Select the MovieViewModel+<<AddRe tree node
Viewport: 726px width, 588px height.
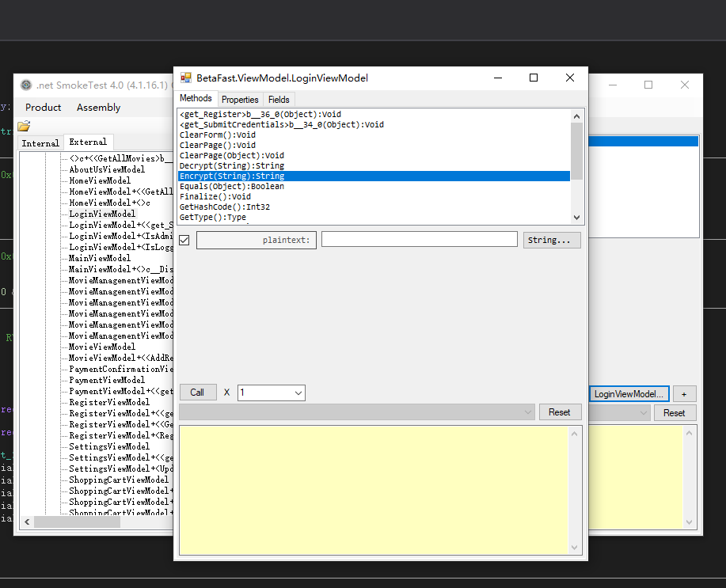121,358
